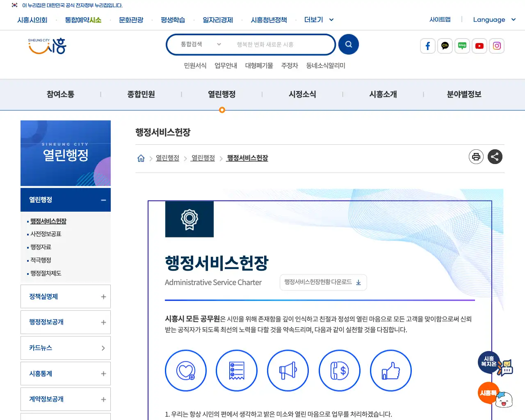Open the 카드뉴스 sidebar item

66,348
